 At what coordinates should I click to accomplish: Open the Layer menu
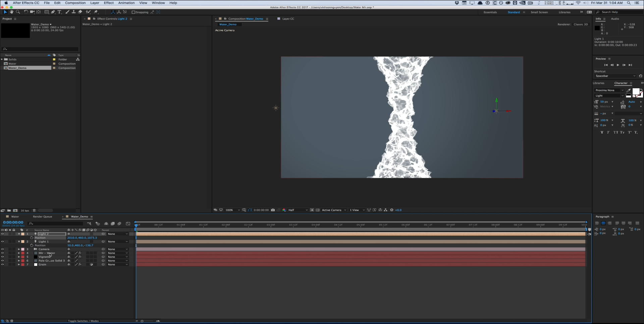pyautogui.click(x=95, y=3)
